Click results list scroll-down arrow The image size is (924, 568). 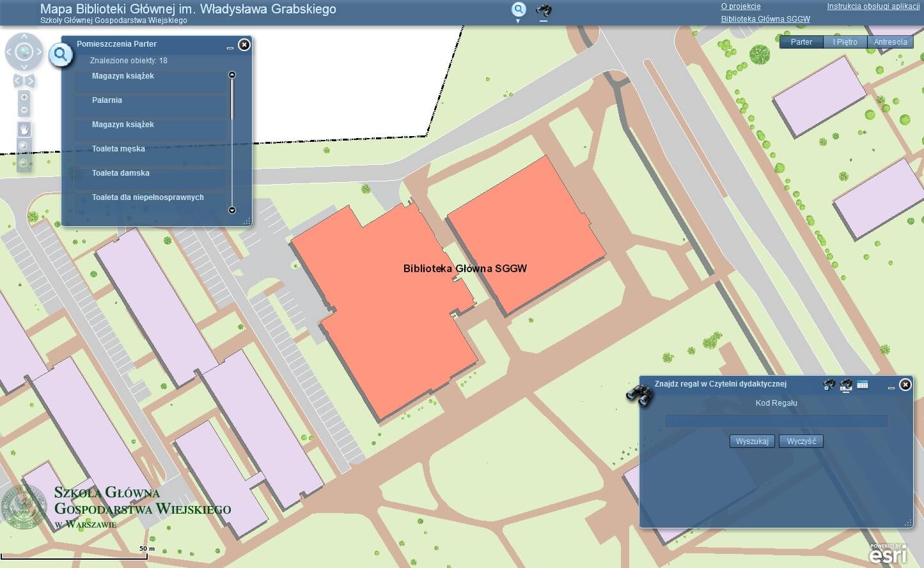(232, 210)
